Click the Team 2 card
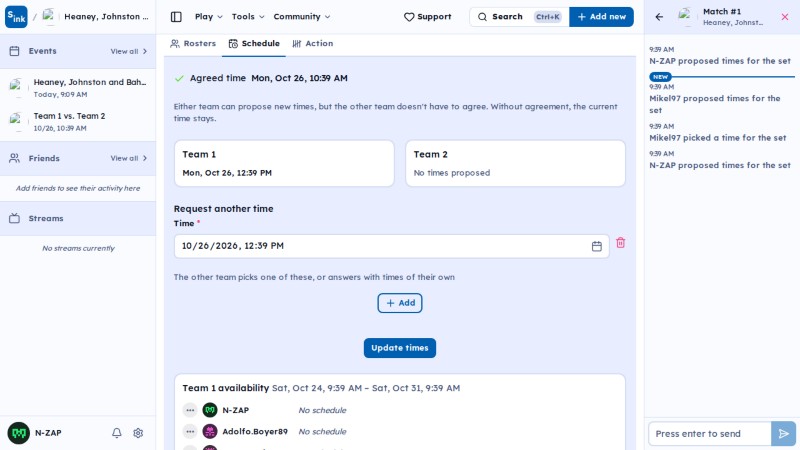The height and width of the screenshot is (450, 800). pos(515,163)
